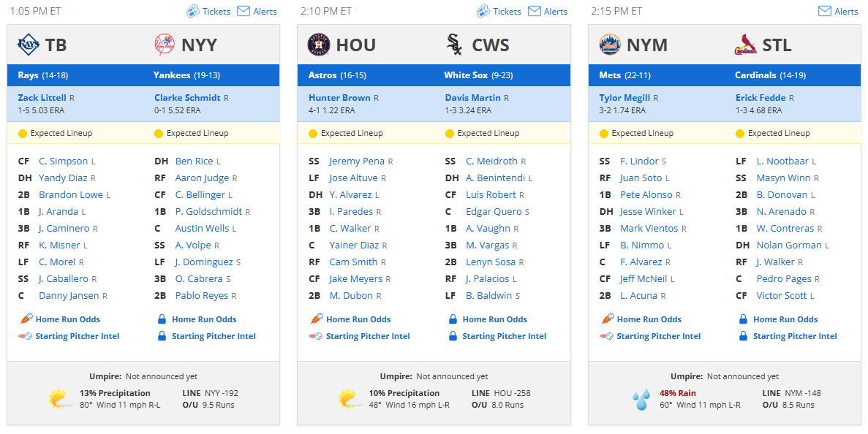Click Erick Fedde pitcher name
868x434 pixels.
click(761, 97)
